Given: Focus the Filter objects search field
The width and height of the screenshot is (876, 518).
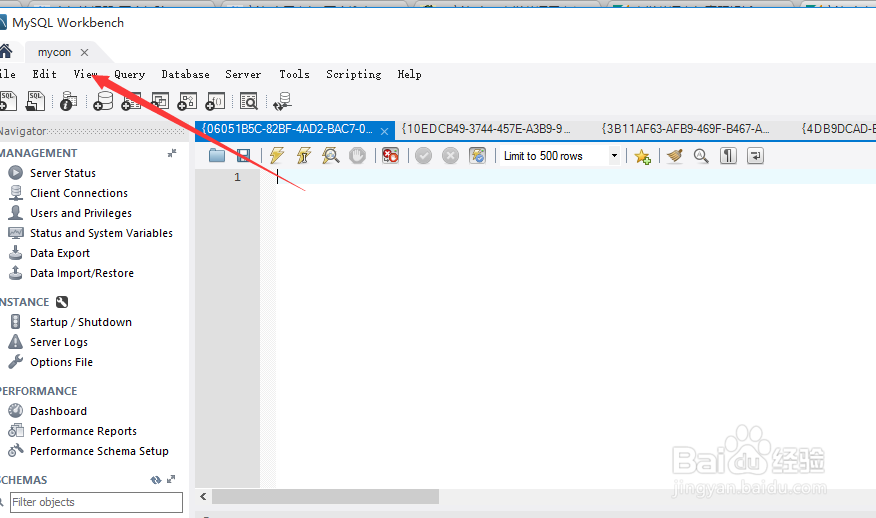Looking at the screenshot, I should click(x=96, y=502).
